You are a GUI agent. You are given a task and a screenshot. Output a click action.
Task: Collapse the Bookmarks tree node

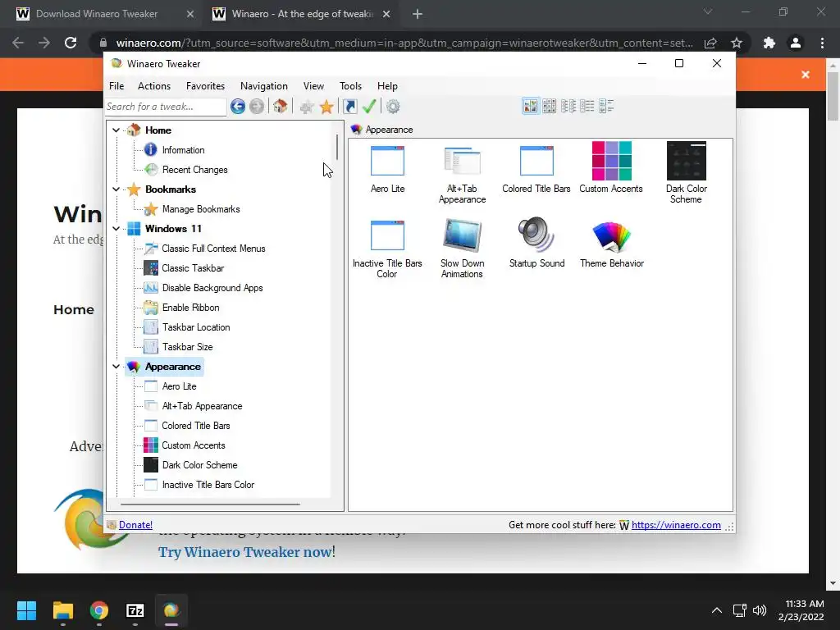[116, 189]
